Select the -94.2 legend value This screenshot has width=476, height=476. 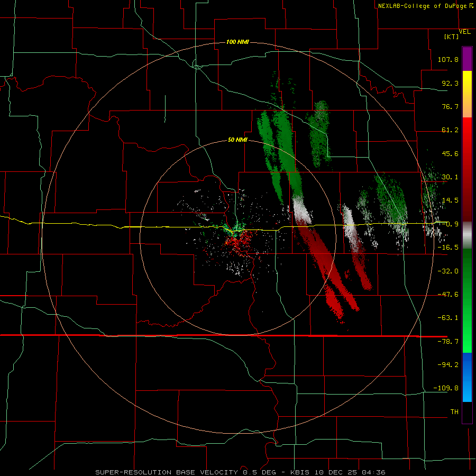(448, 365)
